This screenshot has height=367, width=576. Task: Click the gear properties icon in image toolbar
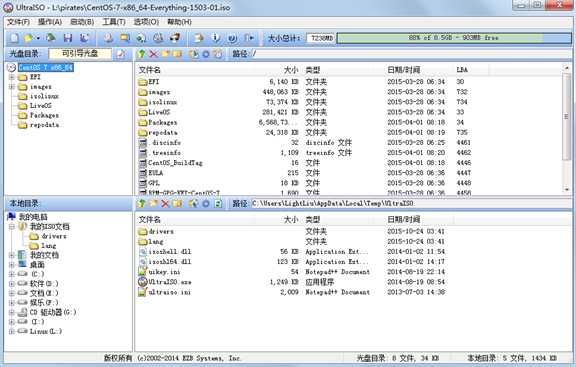206,54
